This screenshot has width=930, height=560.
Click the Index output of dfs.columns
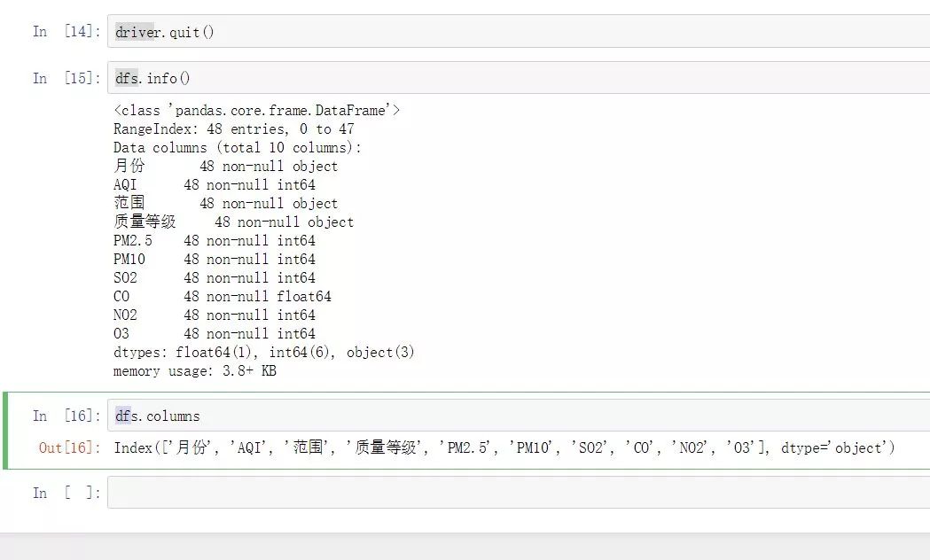tap(504, 447)
